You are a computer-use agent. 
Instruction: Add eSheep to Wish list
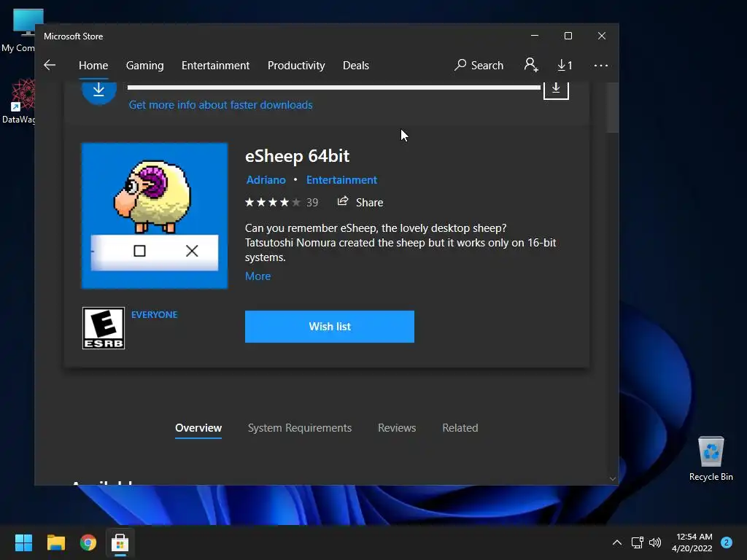[x=330, y=327]
